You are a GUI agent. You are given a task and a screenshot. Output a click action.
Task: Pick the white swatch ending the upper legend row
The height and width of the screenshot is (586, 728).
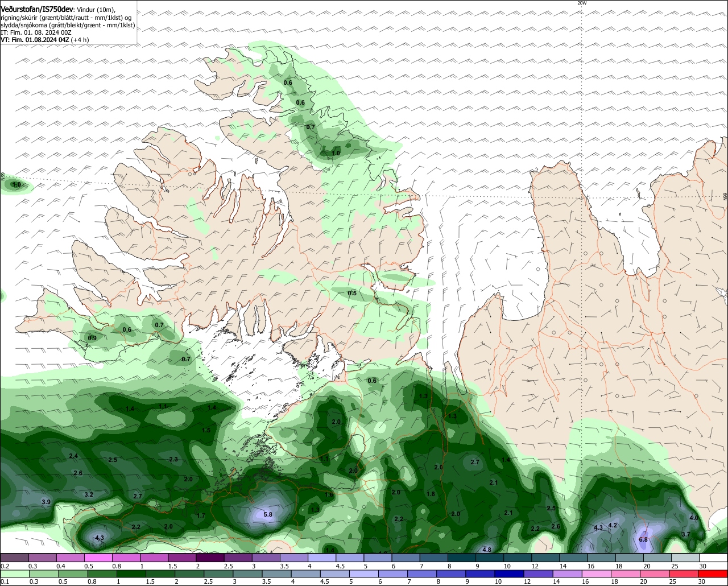click(714, 558)
